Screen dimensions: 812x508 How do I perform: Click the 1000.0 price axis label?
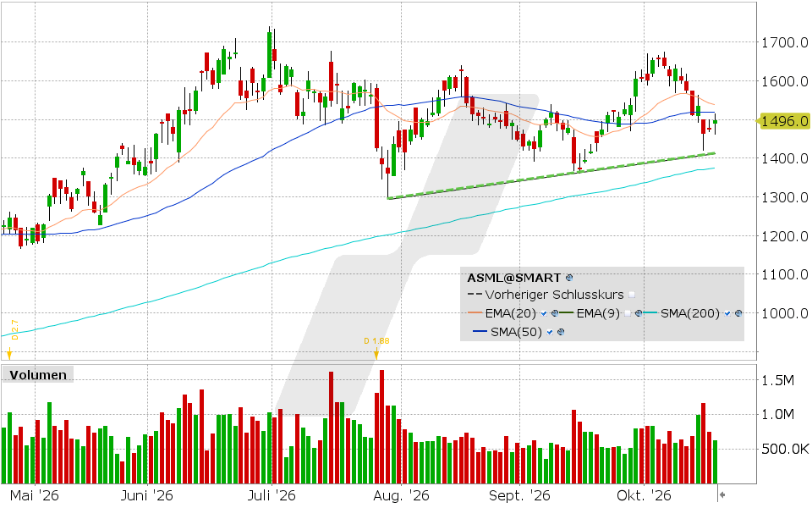[x=785, y=313]
